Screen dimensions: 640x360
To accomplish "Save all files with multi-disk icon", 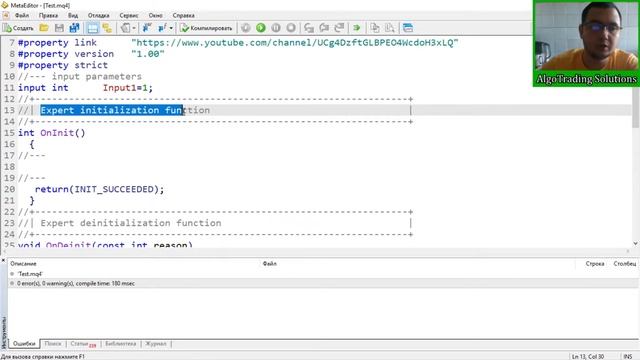I will pos(74,28).
